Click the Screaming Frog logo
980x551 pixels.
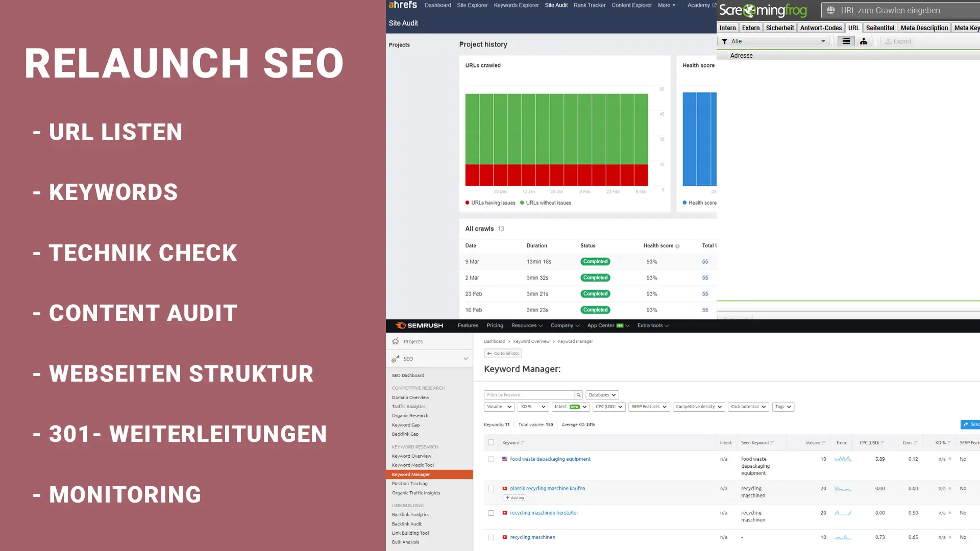coord(763,10)
